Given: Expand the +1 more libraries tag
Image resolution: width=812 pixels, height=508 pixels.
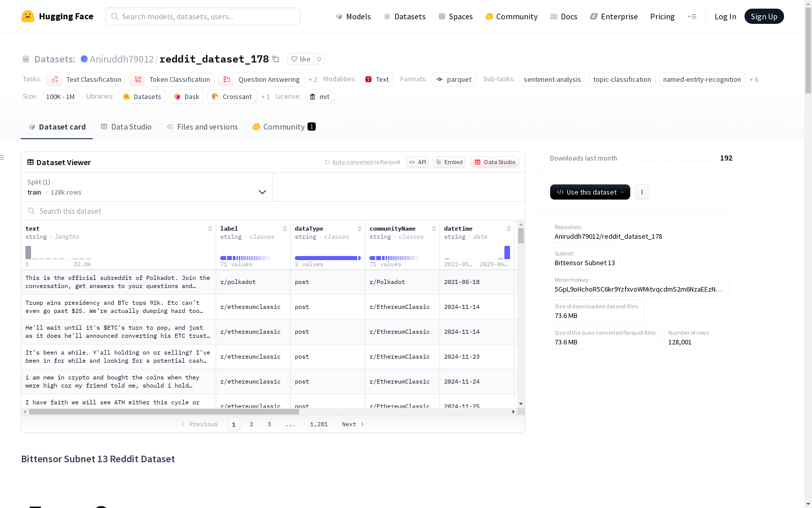Looking at the screenshot, I should [265, 97].
